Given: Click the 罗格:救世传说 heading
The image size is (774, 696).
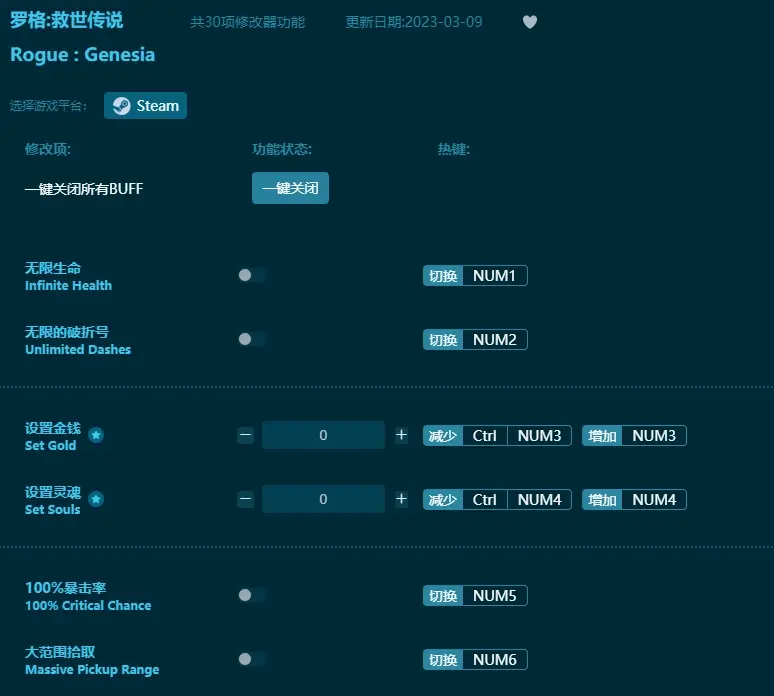Looking at the screenshot, I should [67, 20].
